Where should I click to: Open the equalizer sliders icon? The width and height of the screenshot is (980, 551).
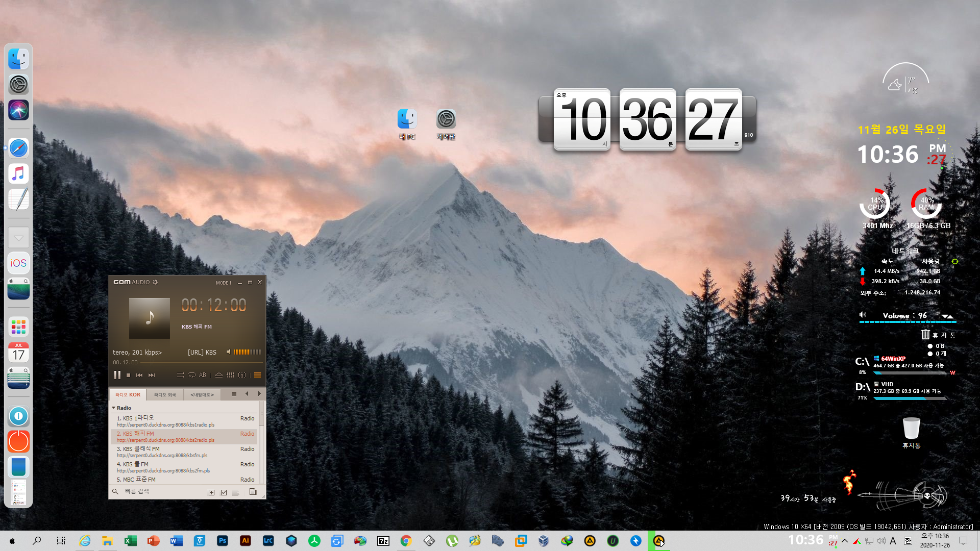coord(231,375)
